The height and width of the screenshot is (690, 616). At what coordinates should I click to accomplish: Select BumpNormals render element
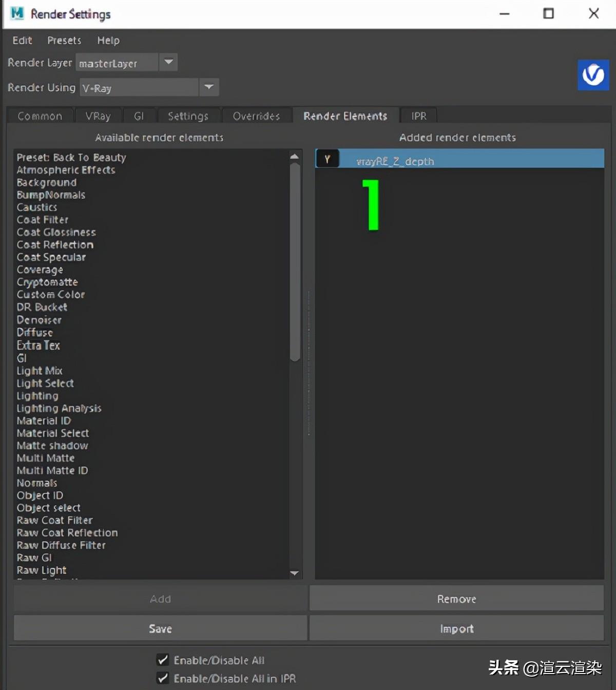point(51,195)
